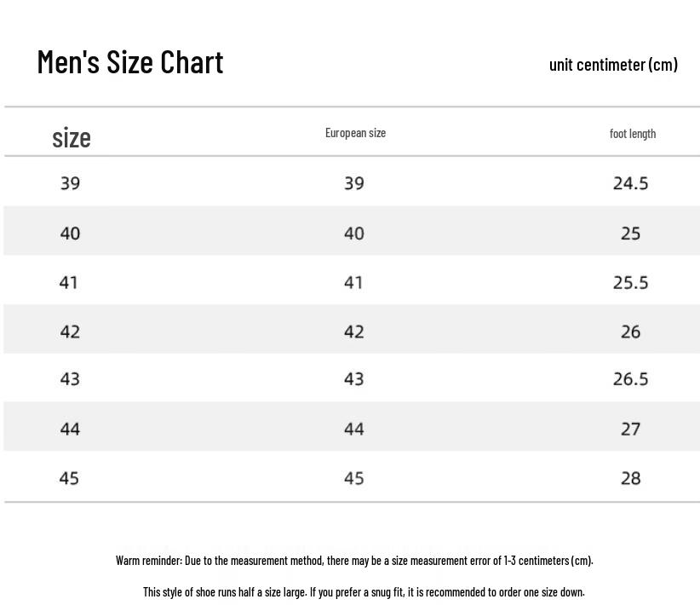This screenshot has width=700, height=605.
Task: Click foot length 26 value
Action: pyautogui.click(x=630, y=331)
